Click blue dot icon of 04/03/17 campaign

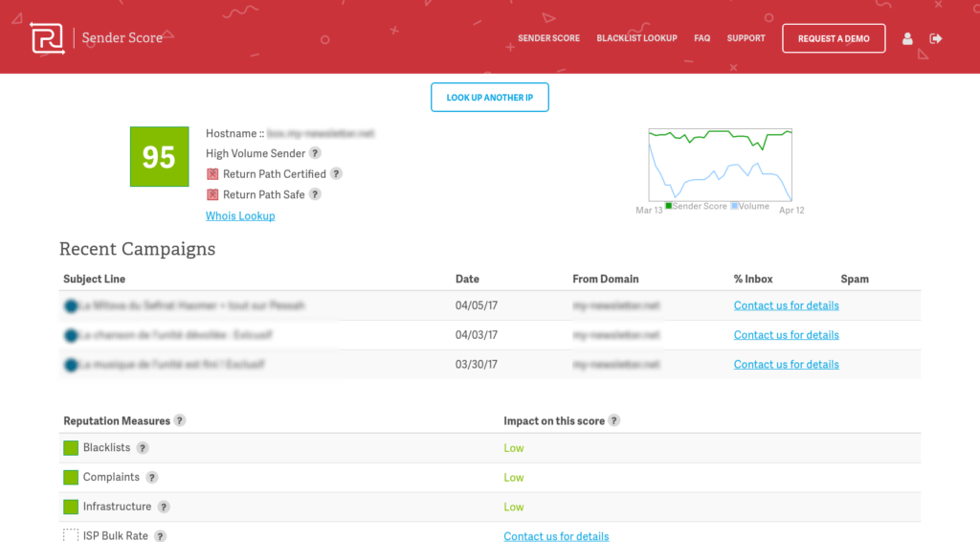click(x=71, y=336)
